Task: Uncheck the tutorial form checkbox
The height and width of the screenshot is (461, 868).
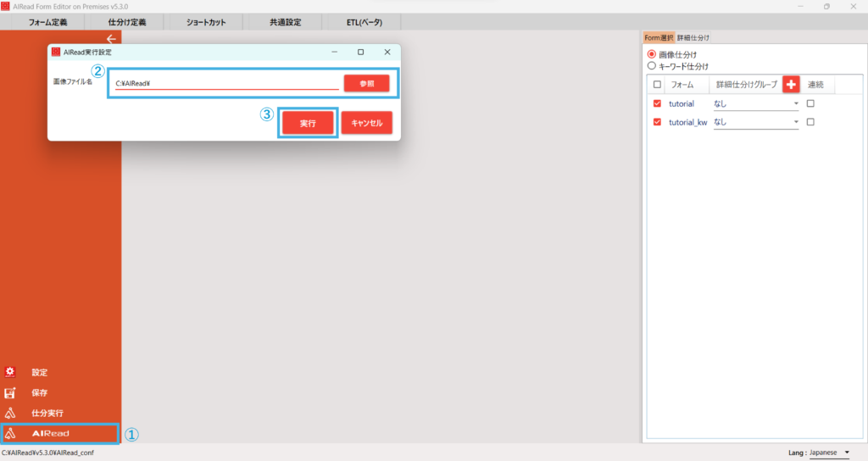Action: pos(657,103)
